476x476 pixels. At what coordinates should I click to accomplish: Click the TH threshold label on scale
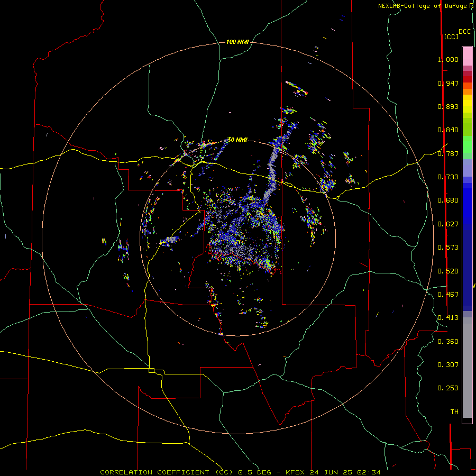454,412
